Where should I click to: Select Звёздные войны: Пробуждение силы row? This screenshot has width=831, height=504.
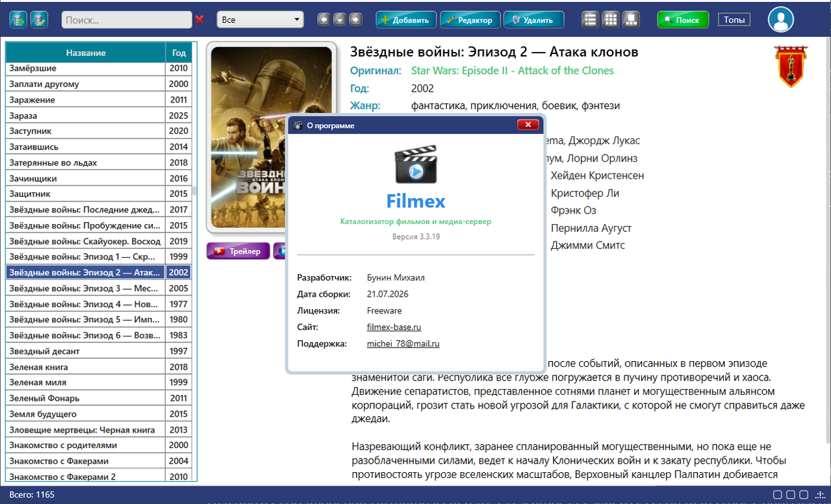click(x=99, y=225)
